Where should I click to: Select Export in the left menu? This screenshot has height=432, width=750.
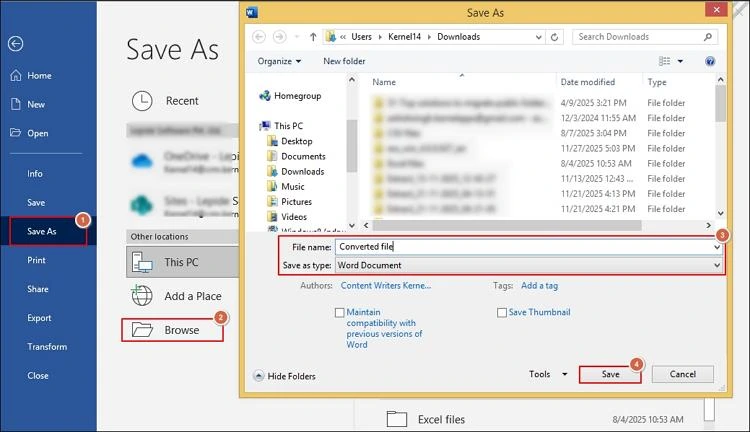[x=39, y=318]
